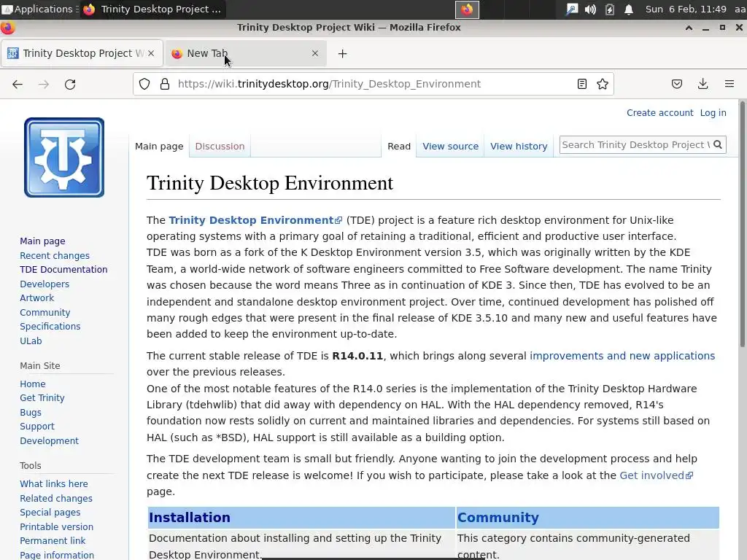Click the Firefox icon in panel center

pyautogui.click(x=467, y=9)
